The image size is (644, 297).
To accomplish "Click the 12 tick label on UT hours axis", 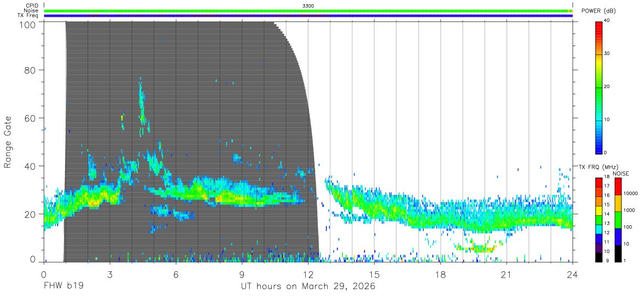I will 308,274.
